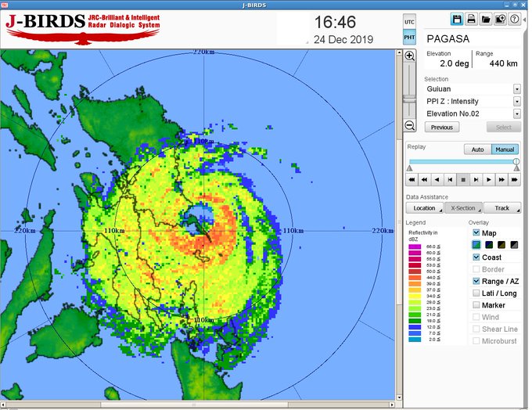
Task: Toggle the Range / AZ overlay checkbox
Action: pyautogui.click(x=476, y=281)
